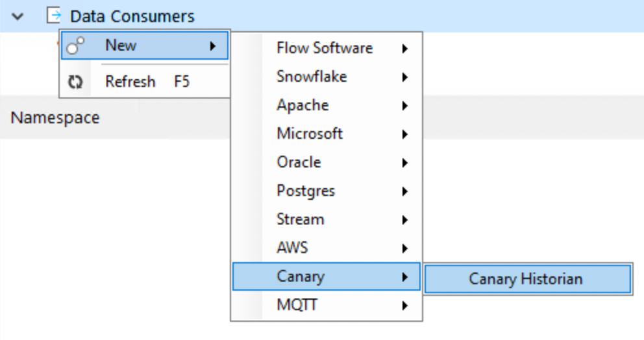
Task: Collapse the Data Consumers tree node chevron
Action: tap(18, 16)
